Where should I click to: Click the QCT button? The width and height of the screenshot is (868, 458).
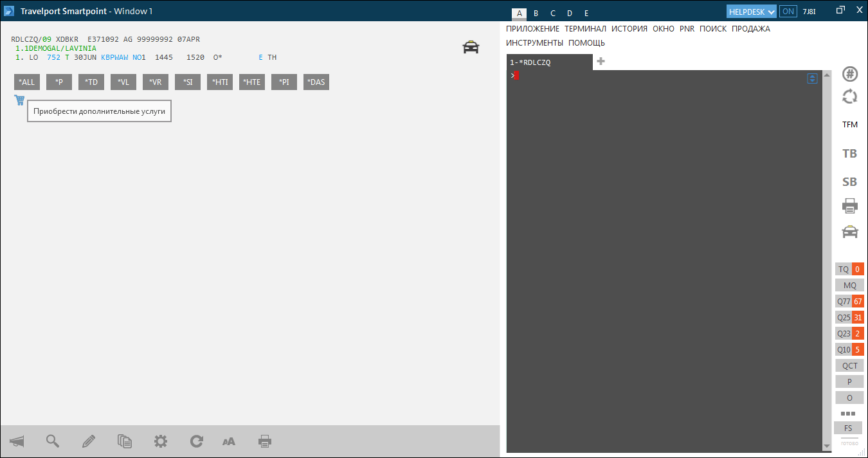pyautogui.click(x=849, y=366)
